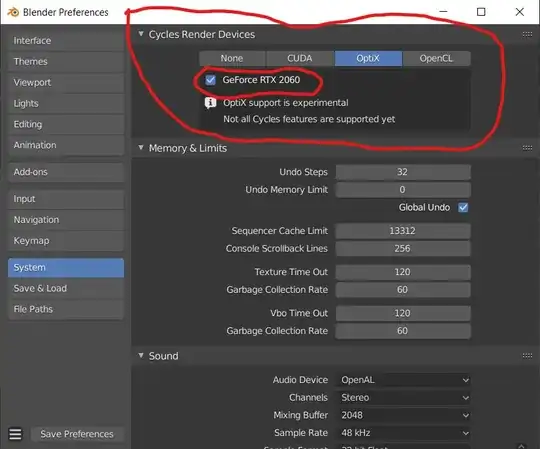Open the Add-ons preferences section
The image size is (540, 449).
pos(66,172)
